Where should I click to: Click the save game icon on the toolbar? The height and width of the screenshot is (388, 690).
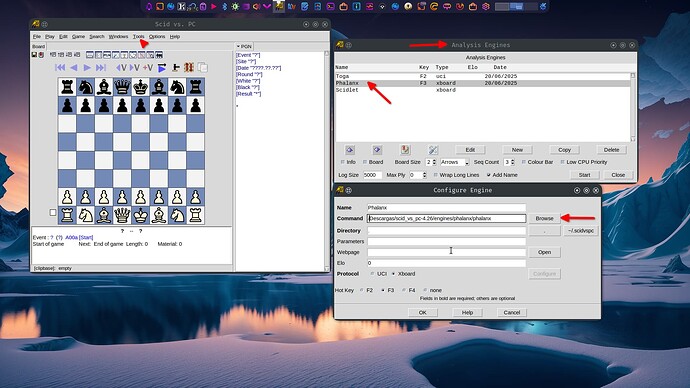[x=34, y=55]
